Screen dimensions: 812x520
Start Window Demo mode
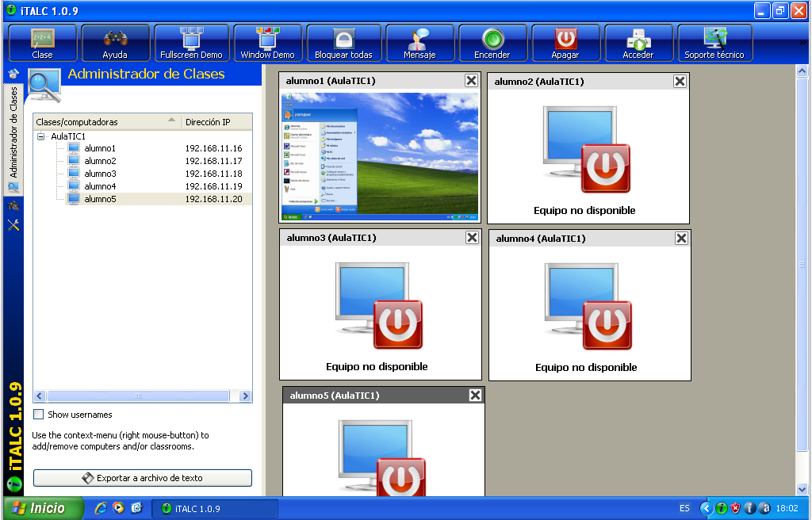[267, 43]
